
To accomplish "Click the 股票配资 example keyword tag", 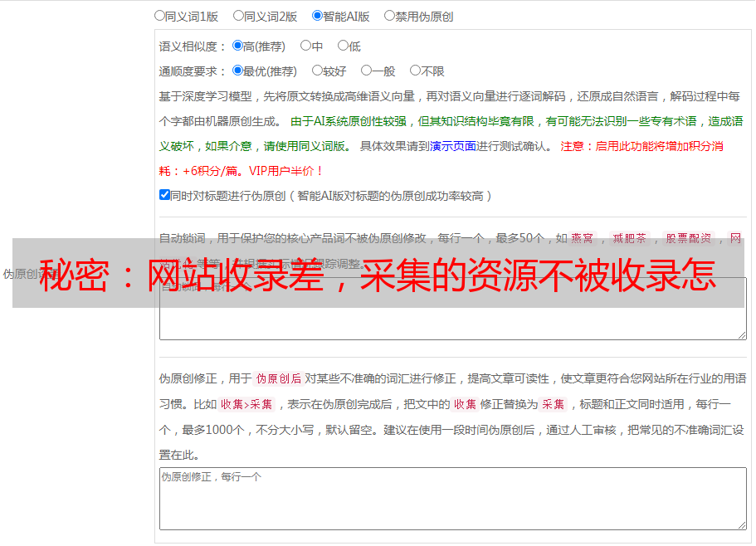I will pos(688,238).
